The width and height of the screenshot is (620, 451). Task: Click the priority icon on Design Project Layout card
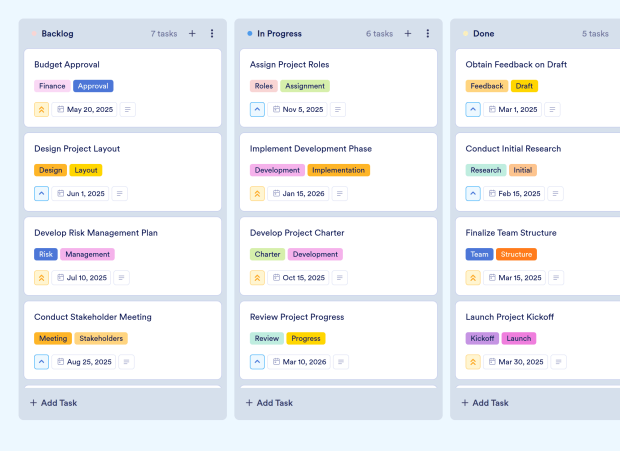tap(42, 194)
